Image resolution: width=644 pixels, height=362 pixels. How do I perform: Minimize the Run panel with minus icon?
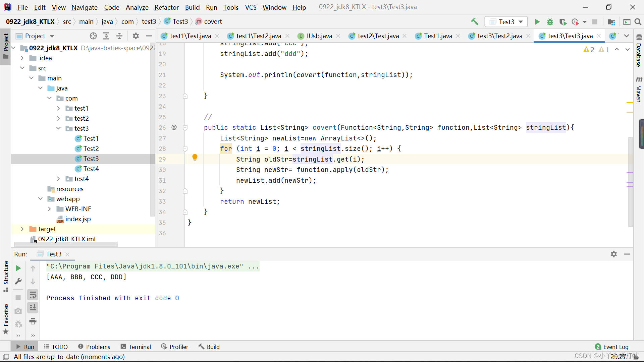coord(627,254)
